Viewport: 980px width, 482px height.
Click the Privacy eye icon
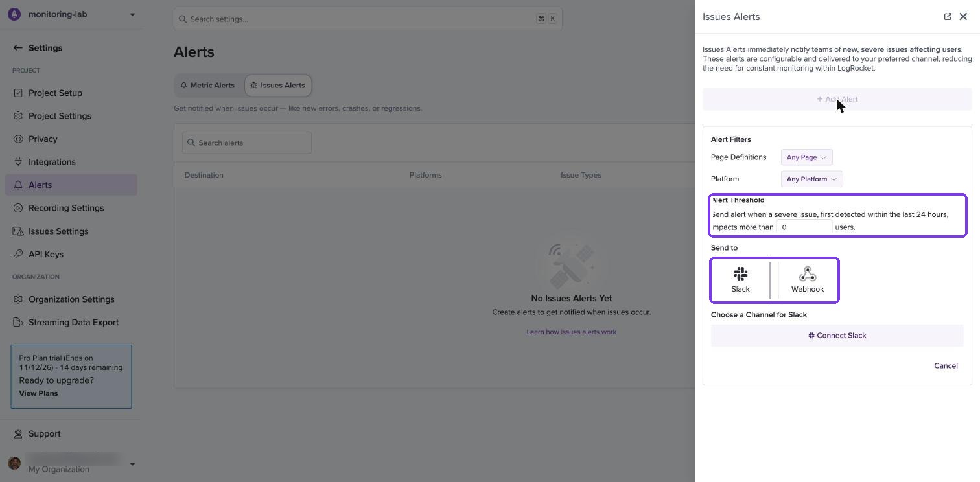click(18, 139)
